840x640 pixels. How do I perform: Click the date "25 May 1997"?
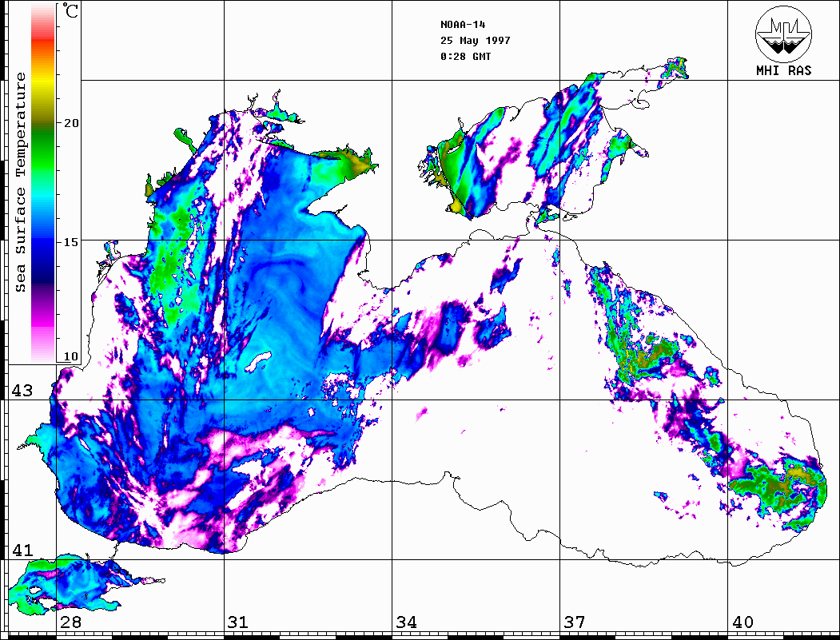pyautogui.click(x=476, y=41)
